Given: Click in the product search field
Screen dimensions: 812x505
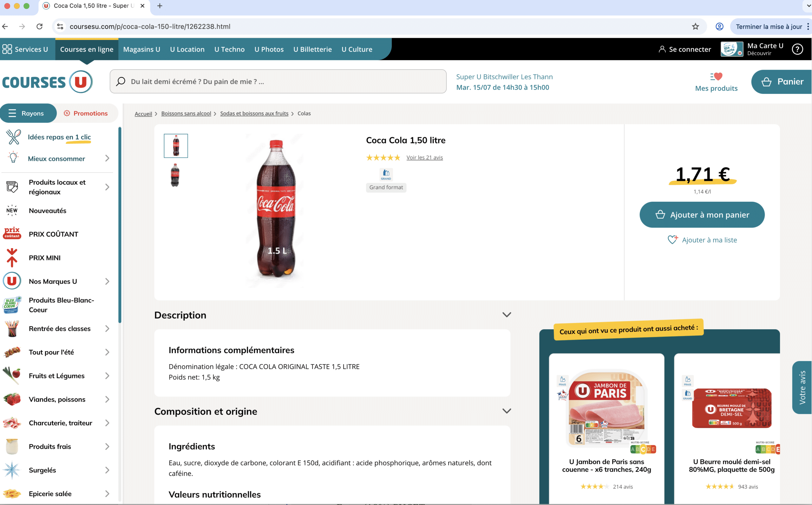Looking at the screenshot, I should pos(278,82).
